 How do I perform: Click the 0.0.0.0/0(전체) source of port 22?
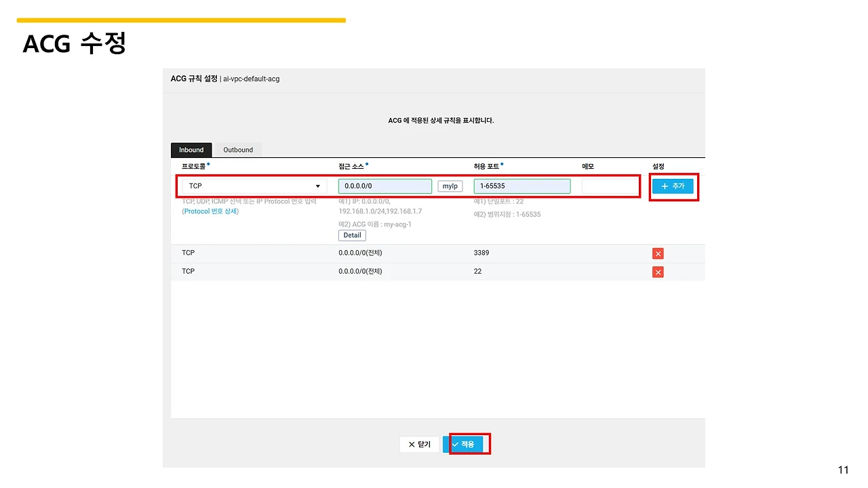(360, 271)
